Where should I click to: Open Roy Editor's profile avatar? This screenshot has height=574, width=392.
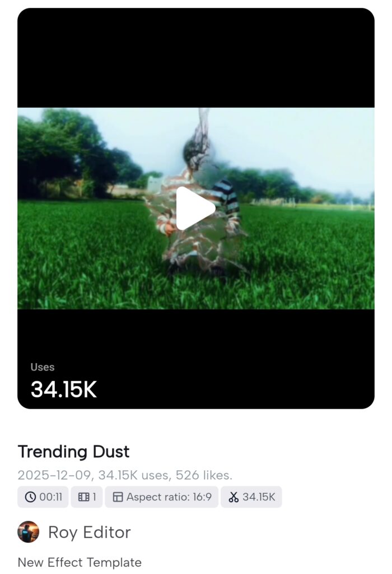(29, 532)
